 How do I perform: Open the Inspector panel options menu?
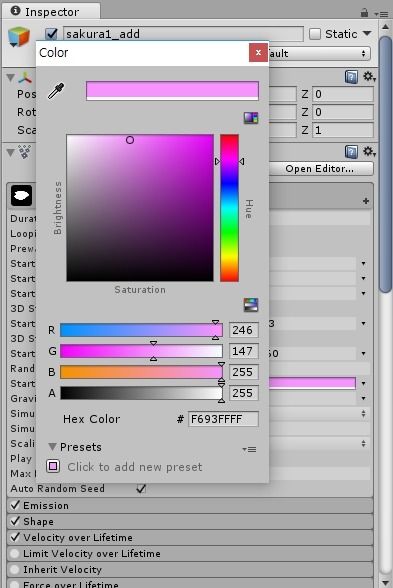pos(381,14)
